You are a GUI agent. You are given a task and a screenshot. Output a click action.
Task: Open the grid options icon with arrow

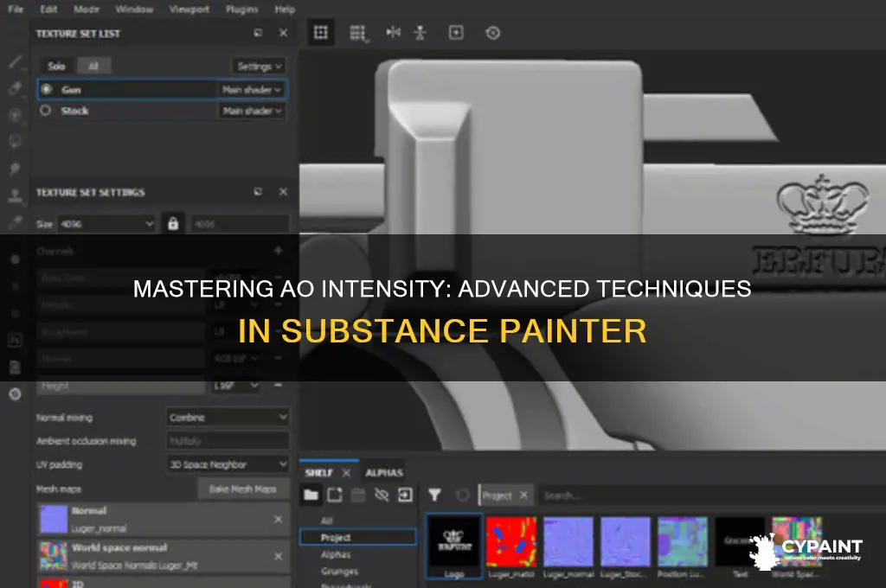(x=358, y=34)
